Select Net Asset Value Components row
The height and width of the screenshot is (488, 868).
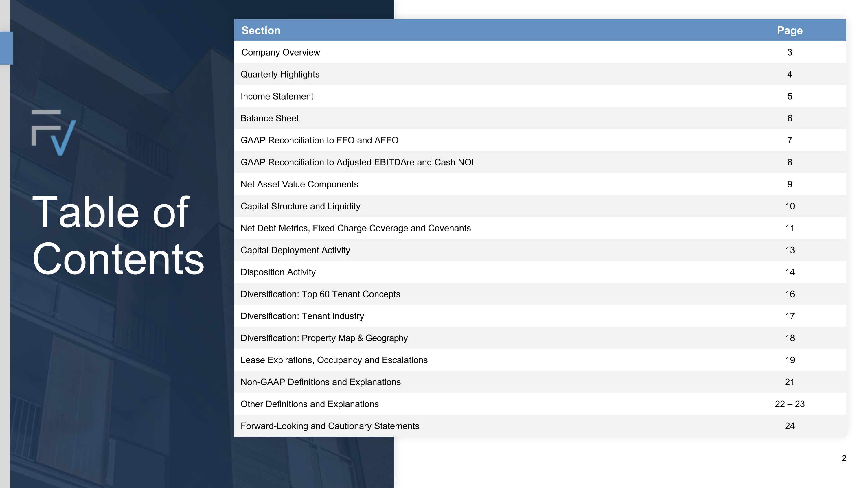click(299, 184)
